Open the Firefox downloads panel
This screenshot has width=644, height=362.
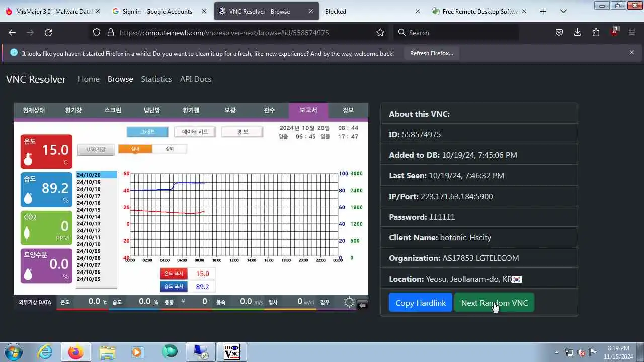click(577, 33)
